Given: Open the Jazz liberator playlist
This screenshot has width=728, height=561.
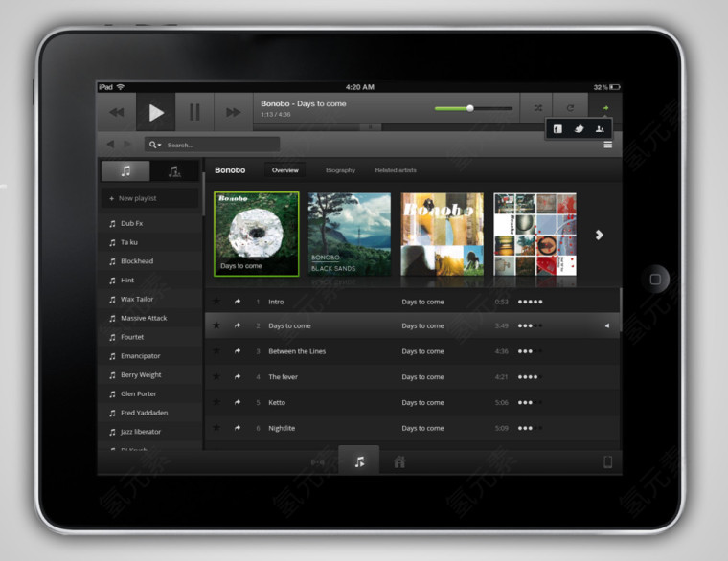Looking at the screenshot, I should click(x=149, y=432).
